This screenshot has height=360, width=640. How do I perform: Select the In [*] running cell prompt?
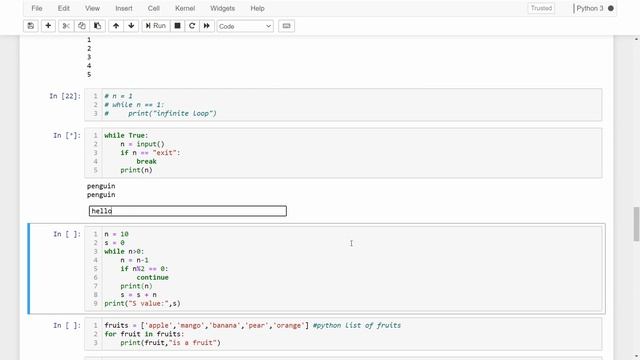pos(67,136)
